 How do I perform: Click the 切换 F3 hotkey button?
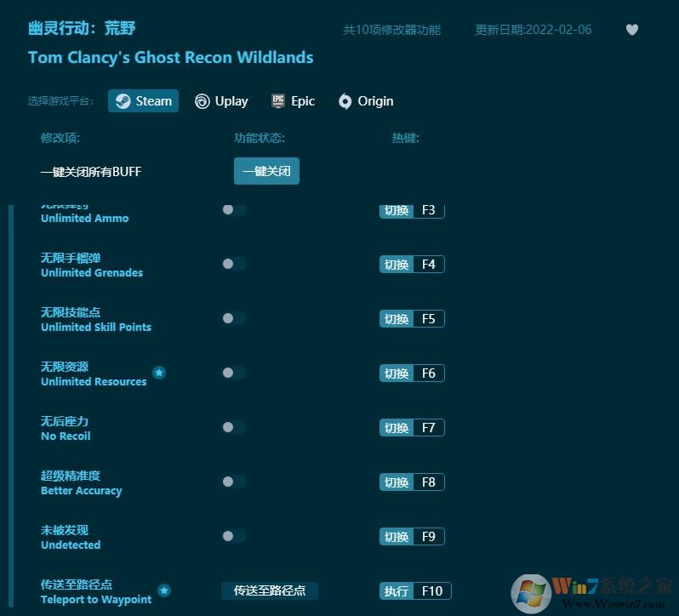click(x=412, y=211)
